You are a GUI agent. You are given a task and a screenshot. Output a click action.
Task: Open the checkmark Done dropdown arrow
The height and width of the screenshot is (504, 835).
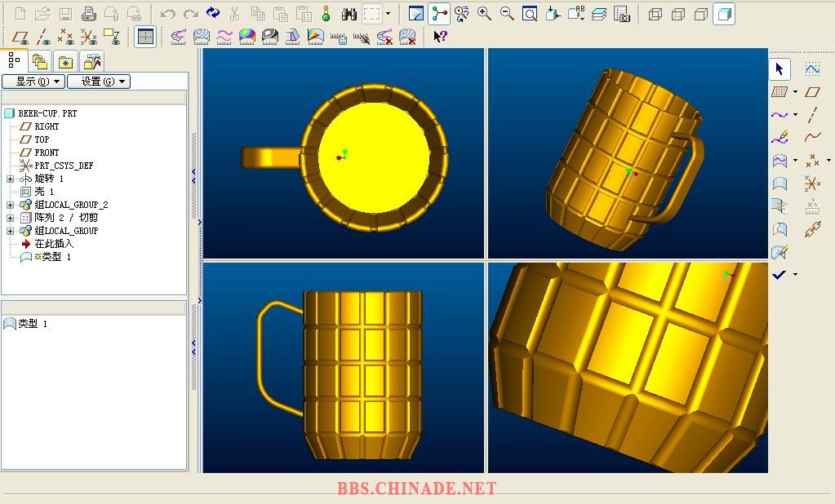coord(795,275)
